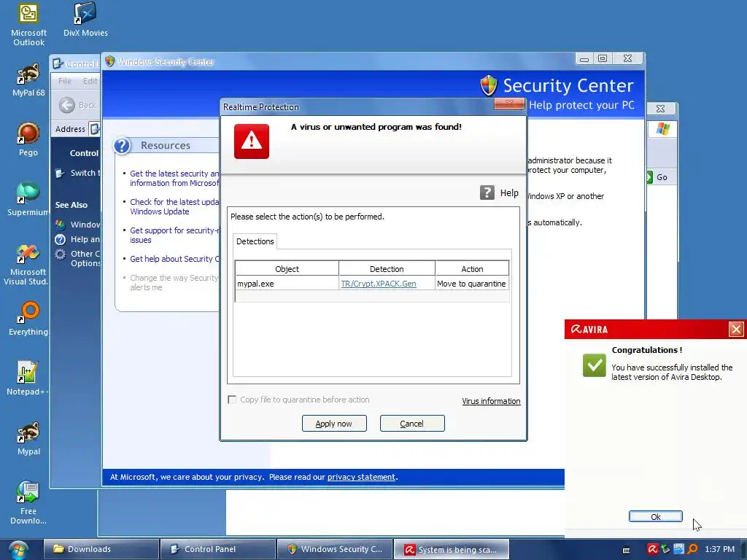The height and width of the screenshot is (560, 747).
Task: Click the Object column header
Action: (287, 269)
